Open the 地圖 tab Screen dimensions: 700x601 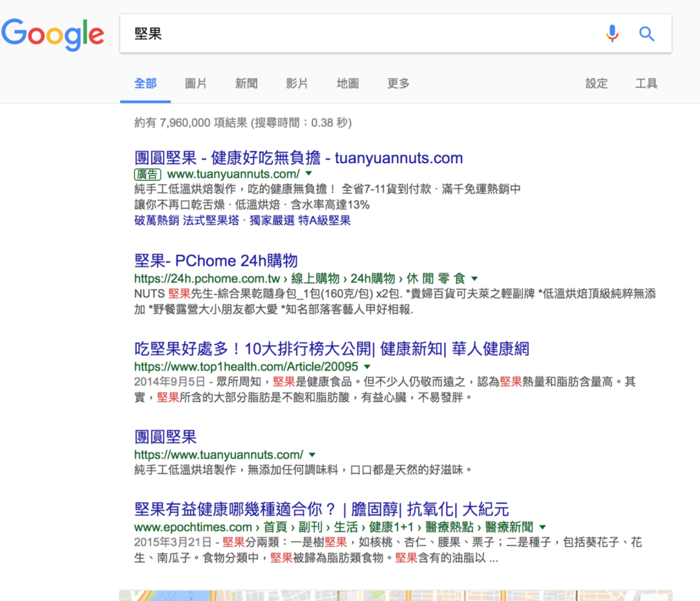tap(348, 84)
